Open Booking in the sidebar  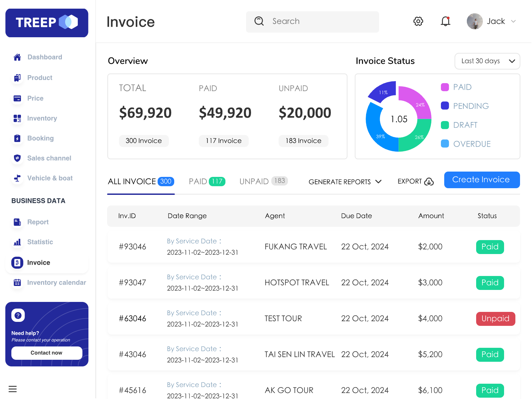coord(40,138)
